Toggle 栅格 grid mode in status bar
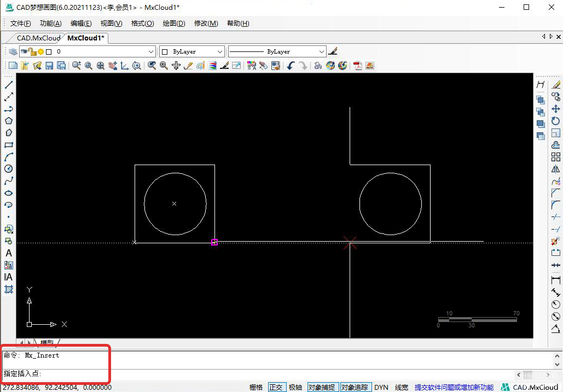The height and width of the screenshot is (392, 563). (x=256, y=387)
